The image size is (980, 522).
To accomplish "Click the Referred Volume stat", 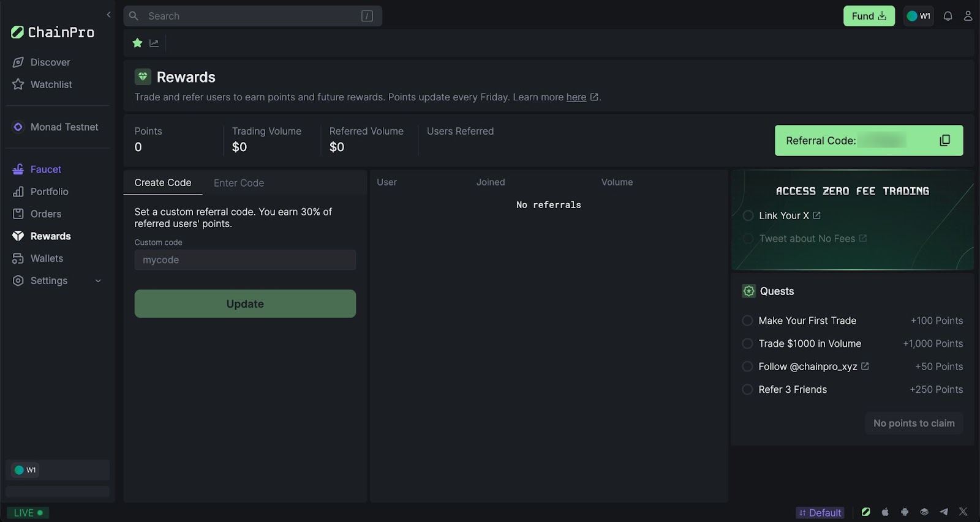I will coord(366,140).
